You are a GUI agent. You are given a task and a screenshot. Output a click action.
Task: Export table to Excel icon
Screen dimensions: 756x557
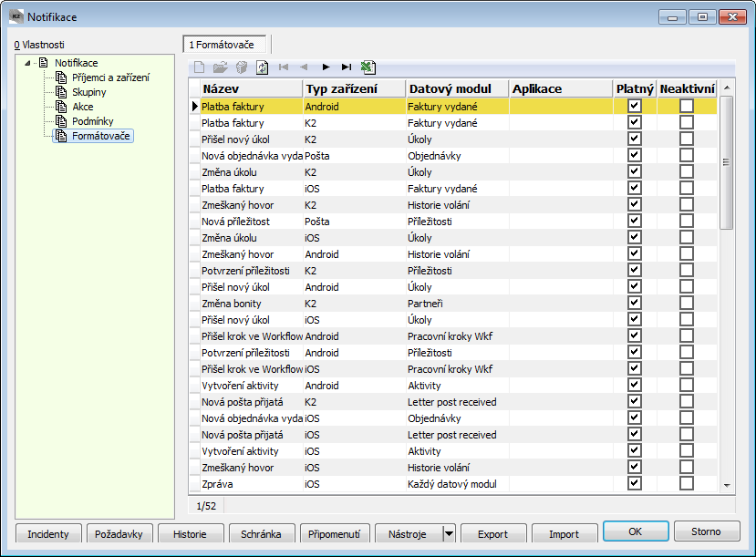pyautogui.click(x=368, y=67)
